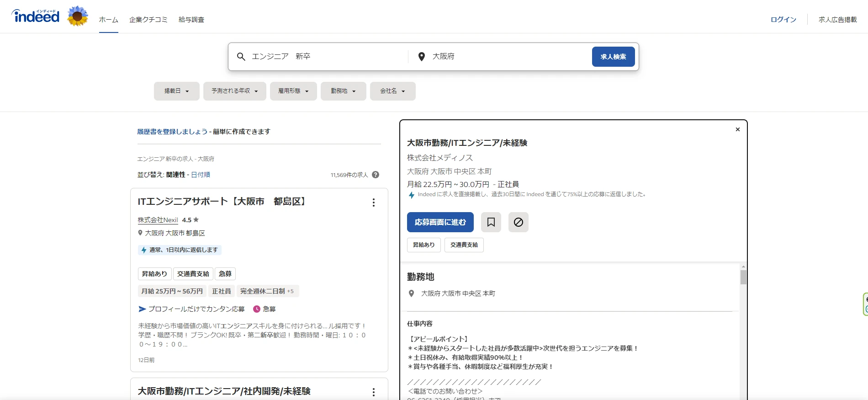The width and height of the screenshot is (868, 400).
Task: Click the 応募画面に進む button
Action: 440,222
